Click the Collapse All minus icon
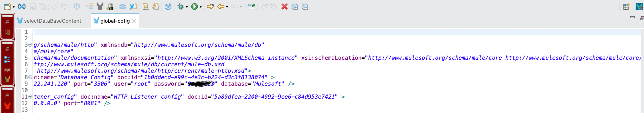This screenshot has height=113, width=644. click(305, 7)
